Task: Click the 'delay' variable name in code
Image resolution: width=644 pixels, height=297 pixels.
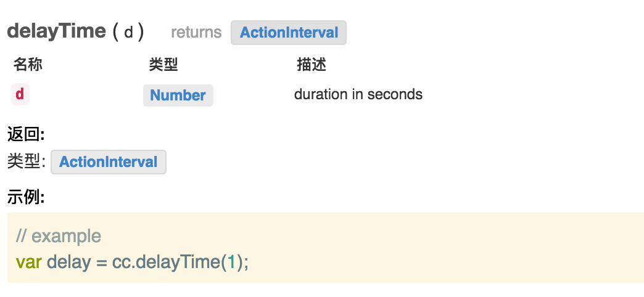Action: click(68, 261)
